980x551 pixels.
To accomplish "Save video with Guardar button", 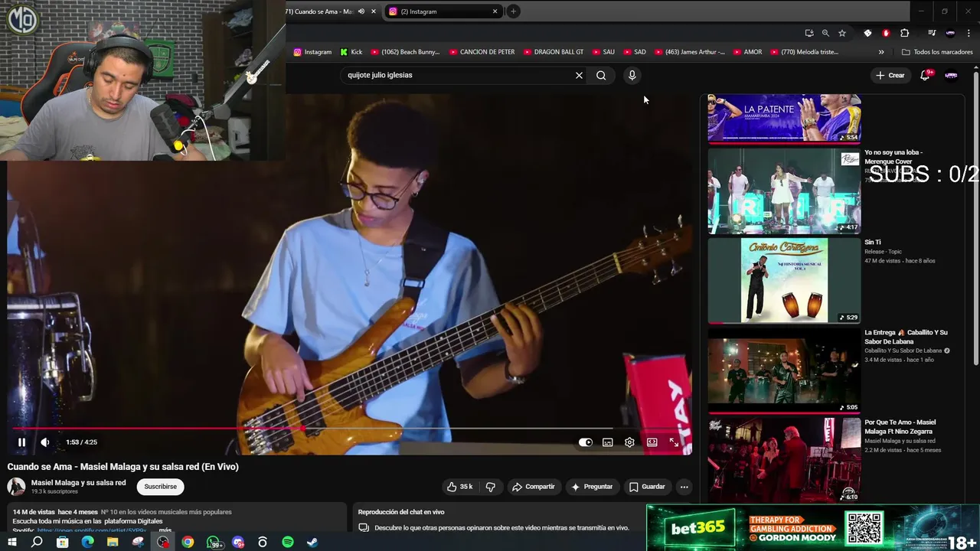I will coord(647,487).
